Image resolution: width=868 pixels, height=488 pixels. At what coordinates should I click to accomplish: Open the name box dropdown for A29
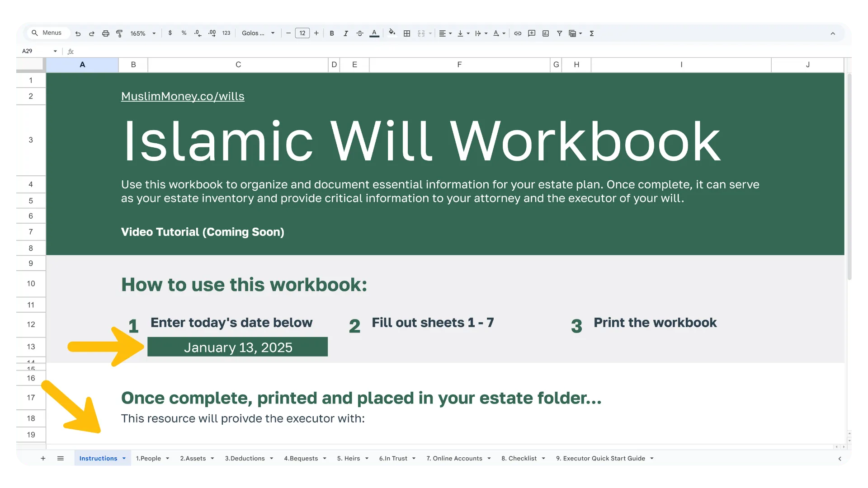pyautogui.click(x=55, y=51)
